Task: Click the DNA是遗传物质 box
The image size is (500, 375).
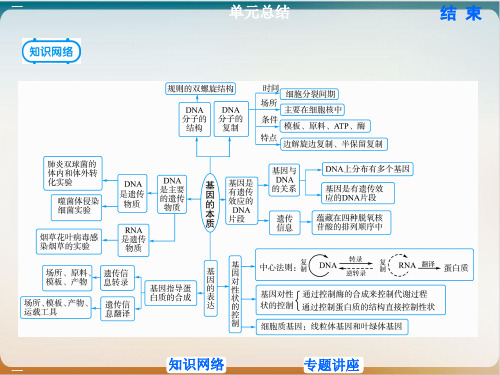Action: pyautogui.click(x=132, y=194)
